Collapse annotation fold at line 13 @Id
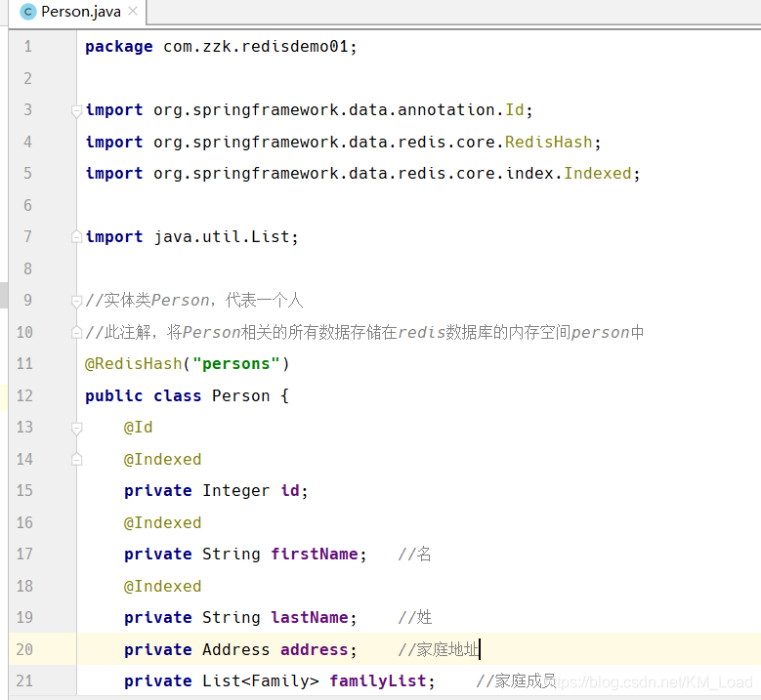 76,429
